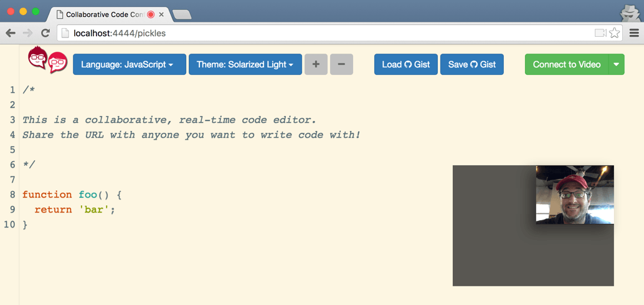Screen dimensions: 644x305
Task: Click the closing '*/' on line 6
Action: point(29,165)
